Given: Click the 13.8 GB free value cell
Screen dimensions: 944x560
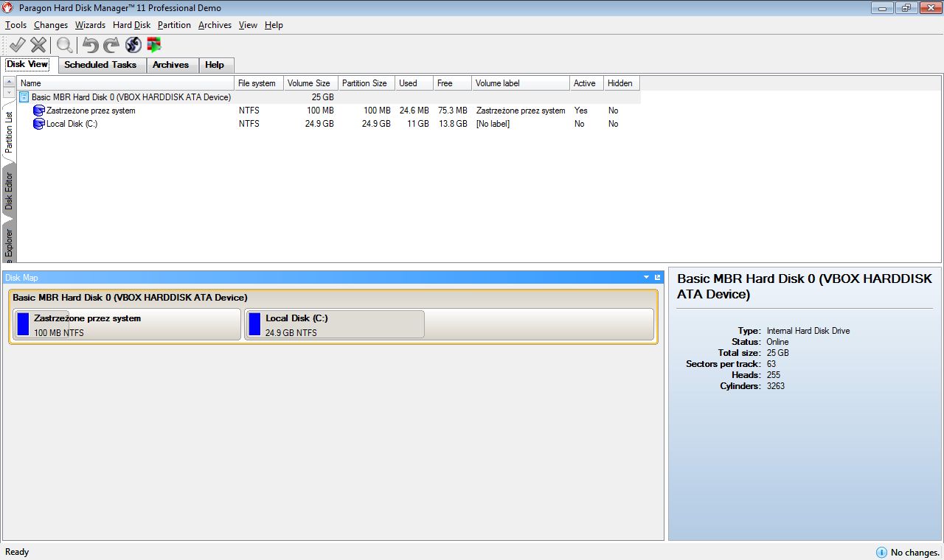Looking at the screenshot, I should (452, 124).
